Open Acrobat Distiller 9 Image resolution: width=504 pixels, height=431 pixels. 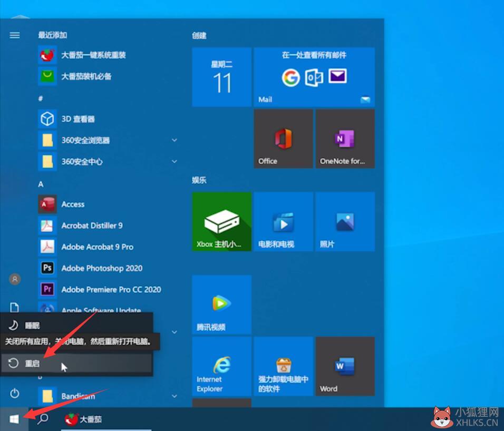[x=108, y=226]
